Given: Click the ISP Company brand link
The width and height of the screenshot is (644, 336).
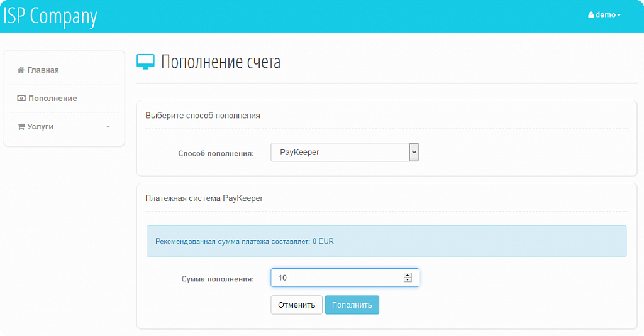Looking at the screenshot, I should click(x=50, y=16).
